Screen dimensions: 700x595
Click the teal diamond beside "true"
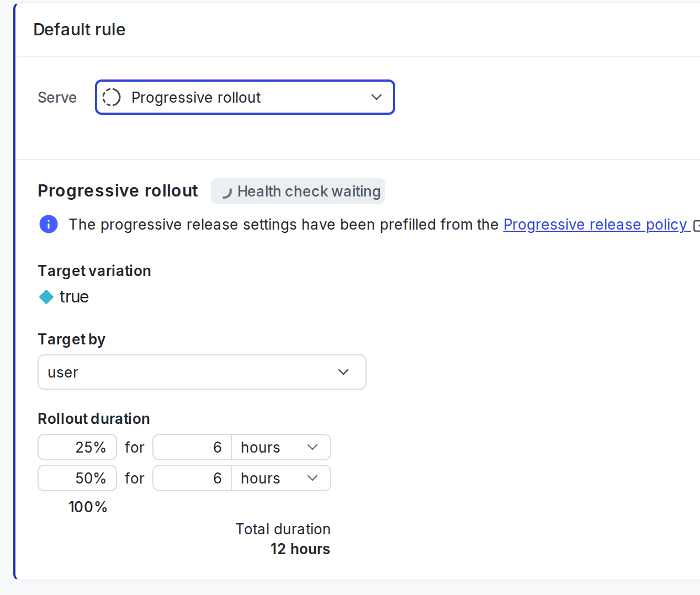(x=46, y=296)
